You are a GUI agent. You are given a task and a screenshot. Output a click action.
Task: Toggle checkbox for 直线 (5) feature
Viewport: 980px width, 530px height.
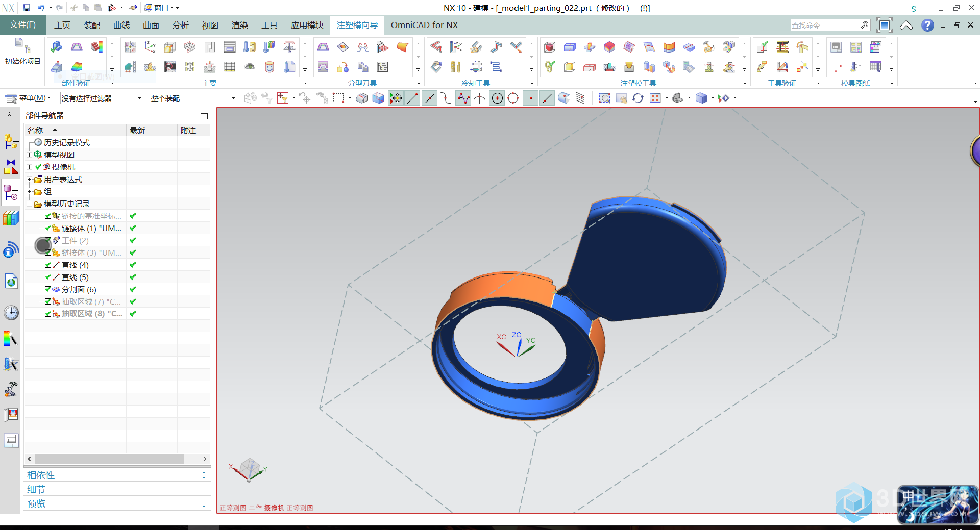[x=48, y=277]
